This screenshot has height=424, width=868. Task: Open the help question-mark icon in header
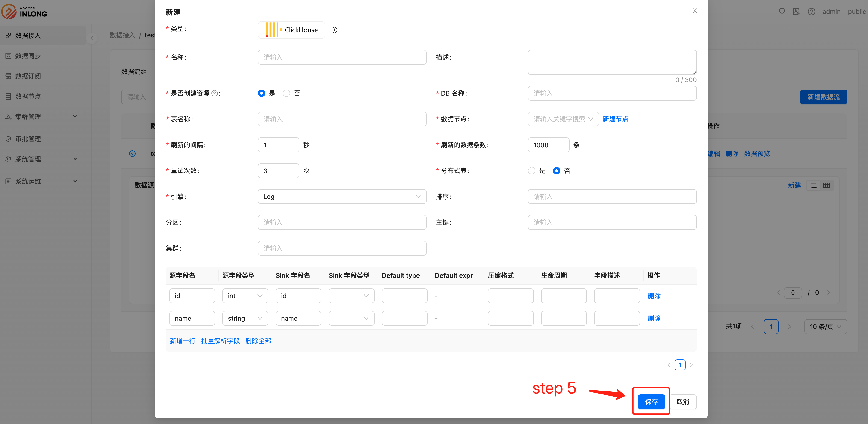pyautogui.click(x=811, y=12)
